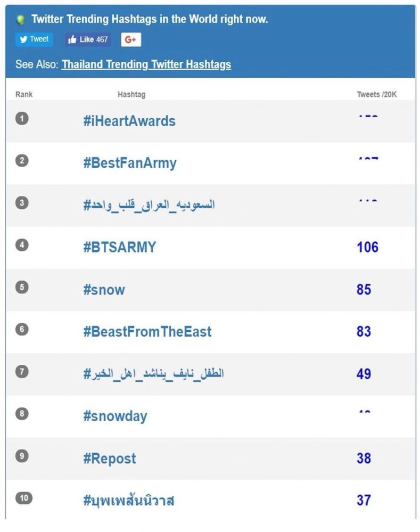Open the Arabic hashtag ranked seventh
The image size is (420, 532).
point(153,374)
